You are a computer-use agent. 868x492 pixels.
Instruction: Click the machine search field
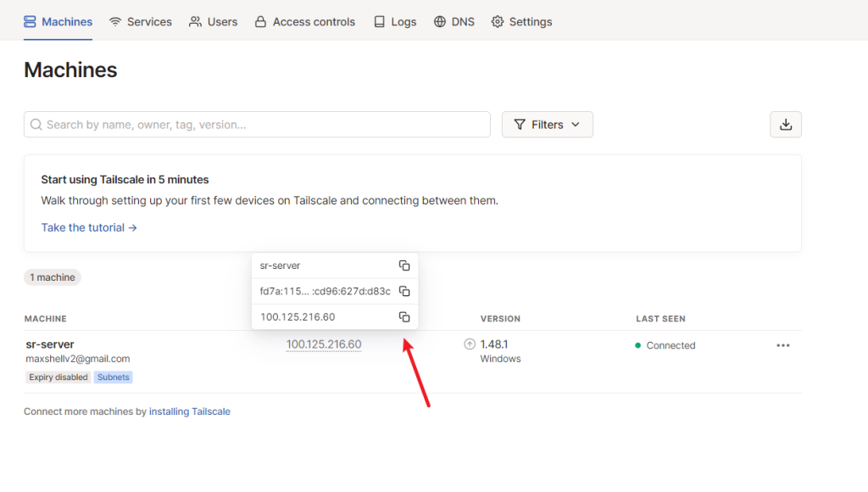[257, 125]
